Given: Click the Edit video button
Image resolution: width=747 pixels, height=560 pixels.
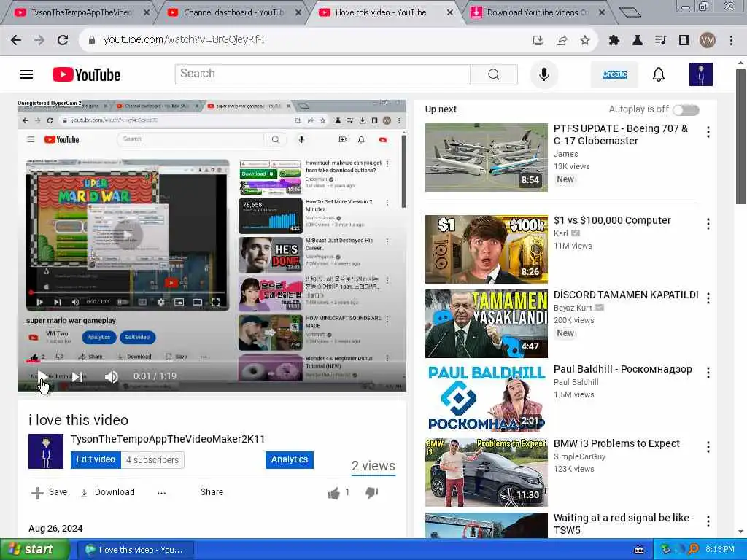Looking at the screenshot, I should click(96, 460).
